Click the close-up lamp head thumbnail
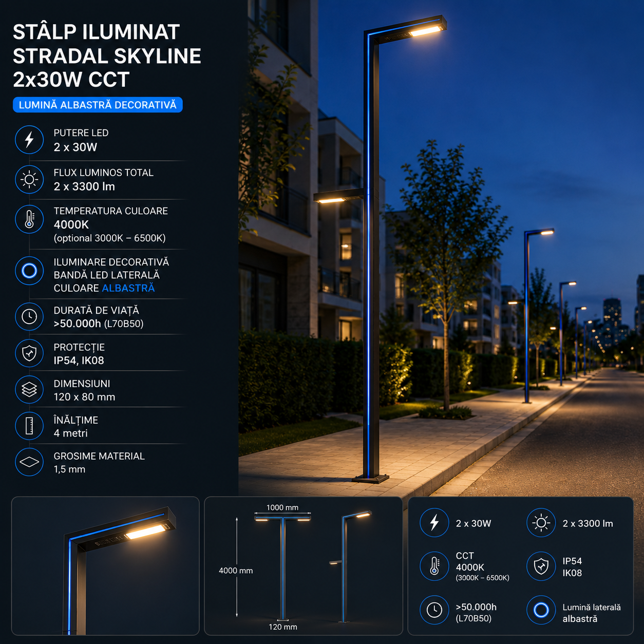Viewport: 644px width, 644px height. coord(105,566)
